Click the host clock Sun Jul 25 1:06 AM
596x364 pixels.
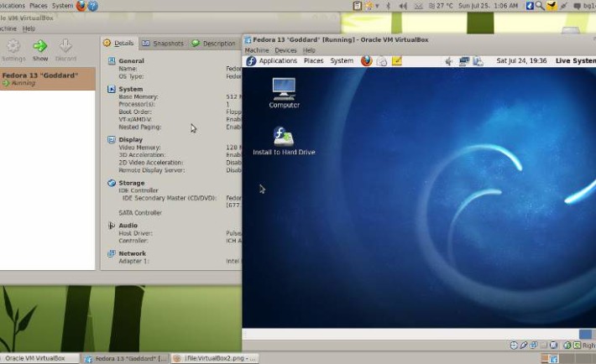coord(488,6)
